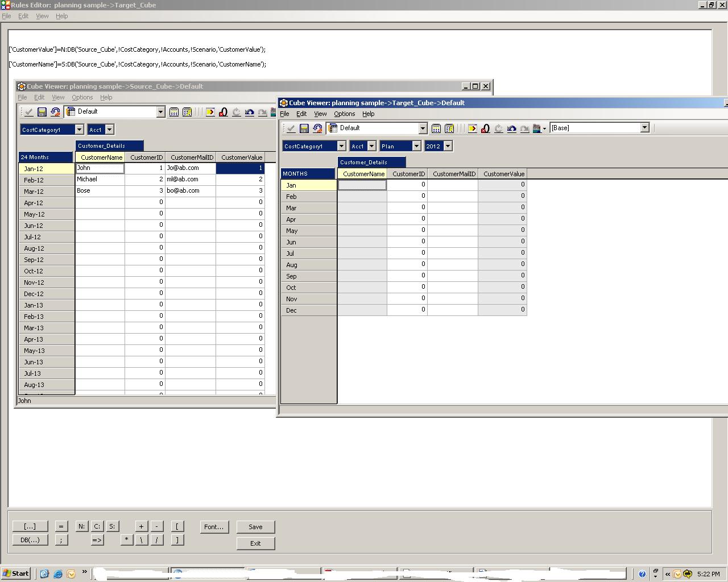The image size is (728, 582).
Task: Click the Font... button
Action: (x=214, y=527)
